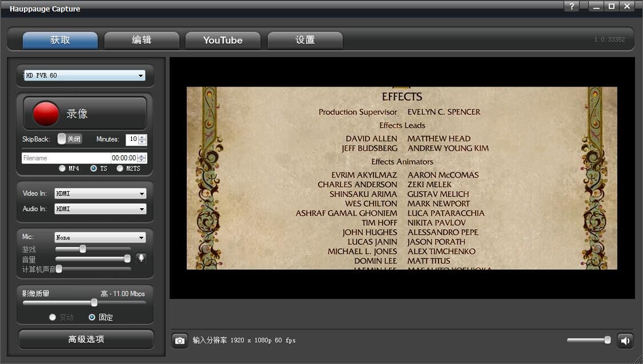The height and width of the screenshot is (364, 643).
Task: Start recording with the red 录像 button
Action: coord(85,114)
